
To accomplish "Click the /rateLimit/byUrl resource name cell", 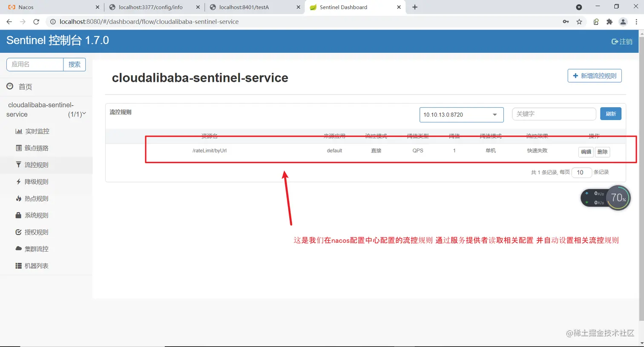I will [210, 151].
